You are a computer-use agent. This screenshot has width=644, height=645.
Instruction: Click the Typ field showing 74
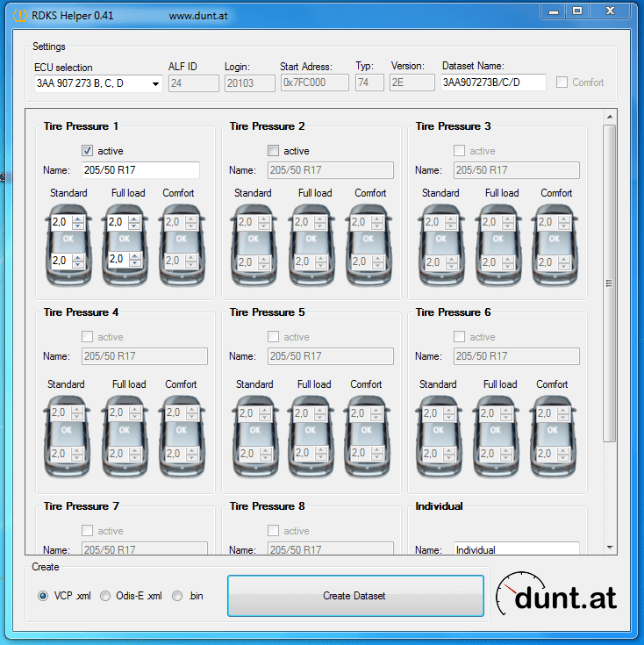(369, 82)
